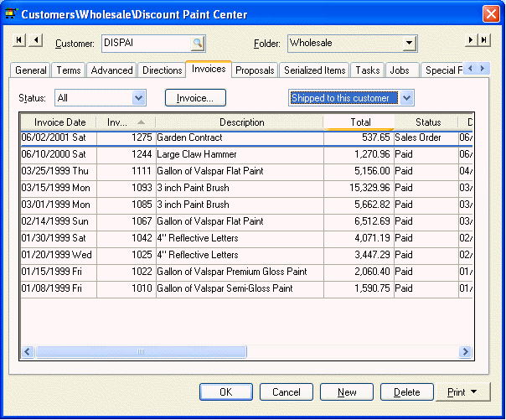Open the Advanced tab
Image resolution: width=506 pixels, height=420 pixels.
click(x=111, y=70)
